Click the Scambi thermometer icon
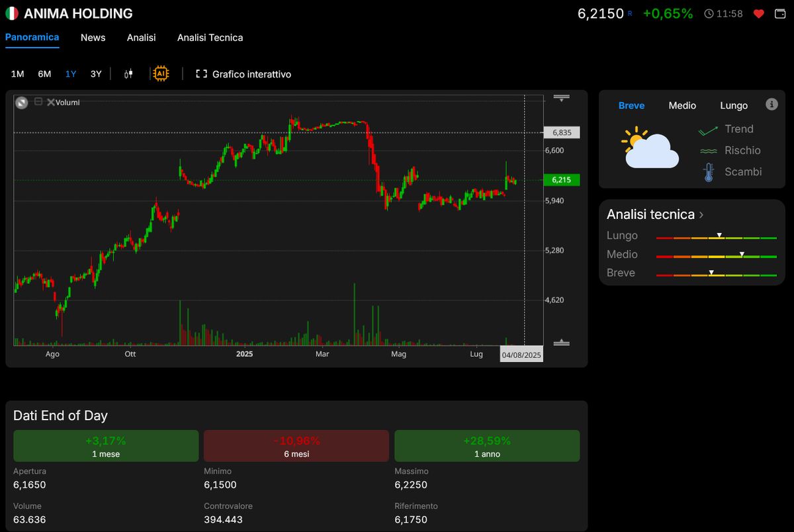794x532 pixels. point(709,173)
